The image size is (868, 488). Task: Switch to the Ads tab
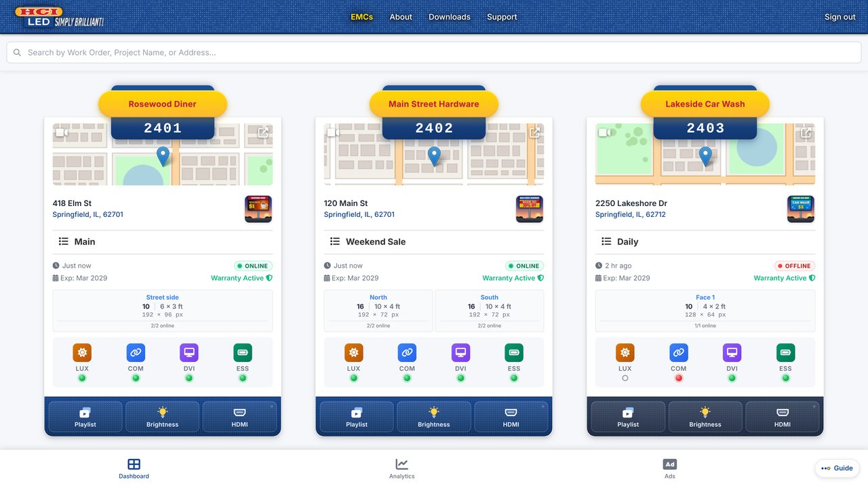pos(670,468)
